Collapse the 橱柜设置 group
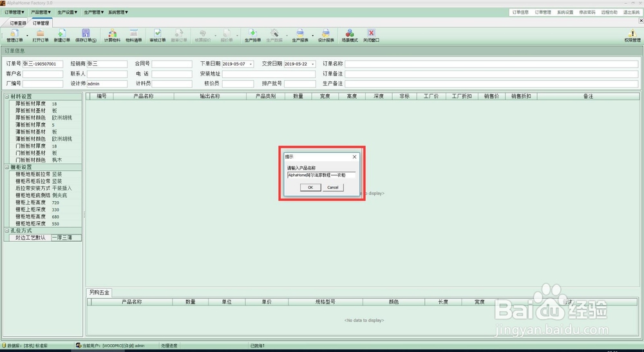The height and width of the screenshot is (352, 644). (7, 168)
